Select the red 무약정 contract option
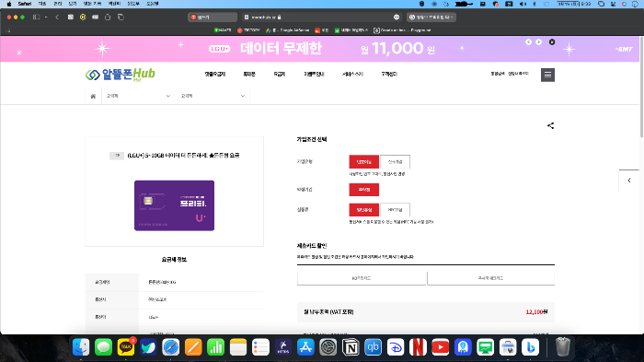 [364, 190]
